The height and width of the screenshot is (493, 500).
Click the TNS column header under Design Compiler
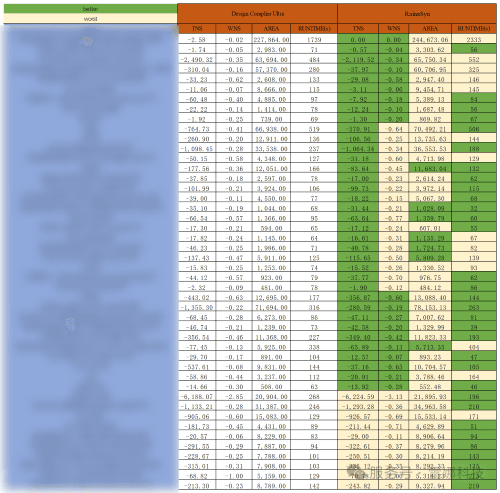click(197, 29)
